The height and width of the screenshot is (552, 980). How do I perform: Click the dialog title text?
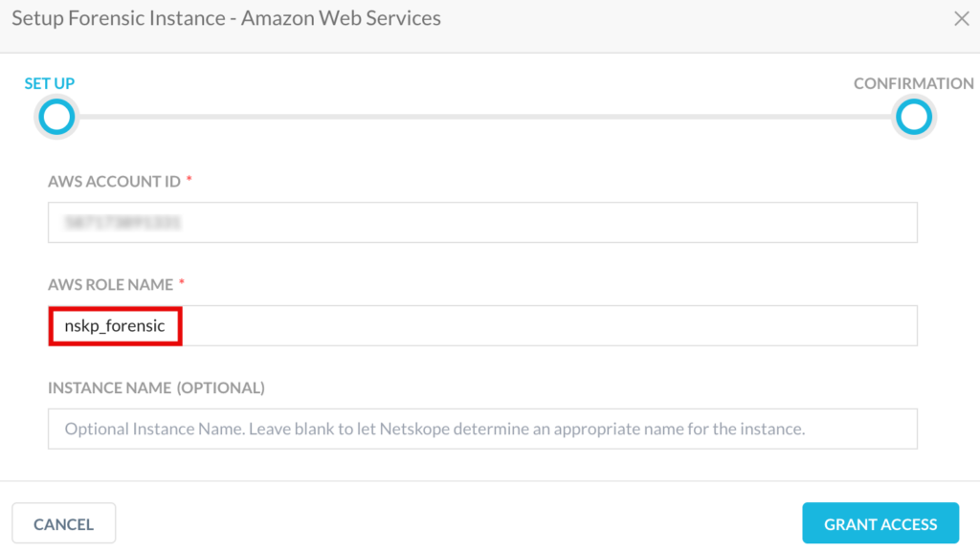226,18
